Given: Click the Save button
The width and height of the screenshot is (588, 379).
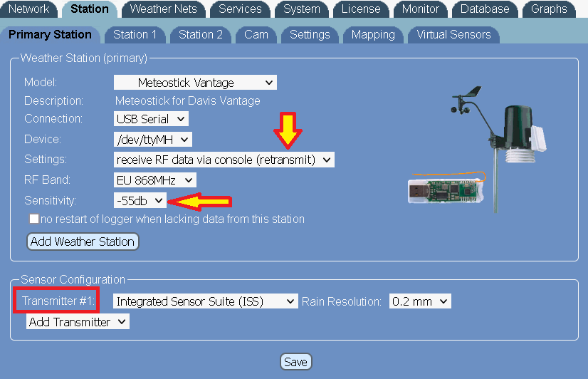Looking at the screenshot, I should coord(296,362).
